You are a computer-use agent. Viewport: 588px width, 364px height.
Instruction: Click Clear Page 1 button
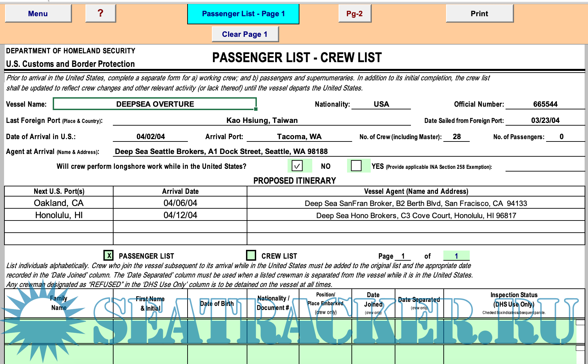point(245,34)
